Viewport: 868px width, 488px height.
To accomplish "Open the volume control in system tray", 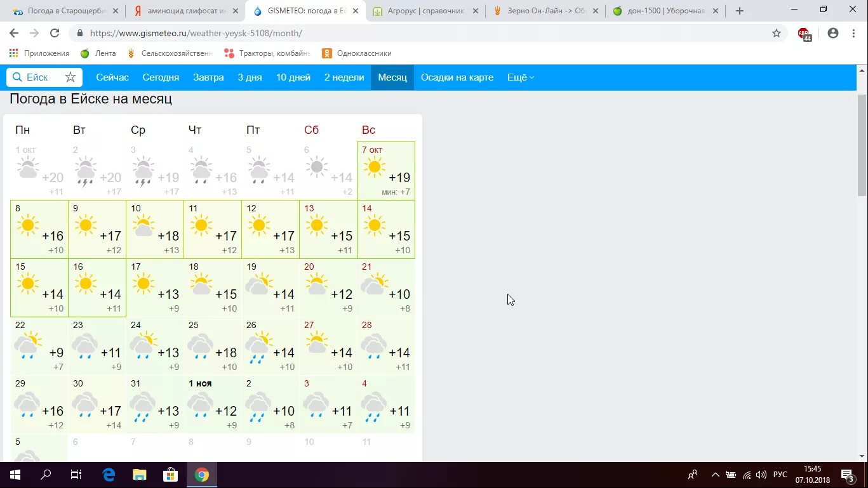I will 761,475.
